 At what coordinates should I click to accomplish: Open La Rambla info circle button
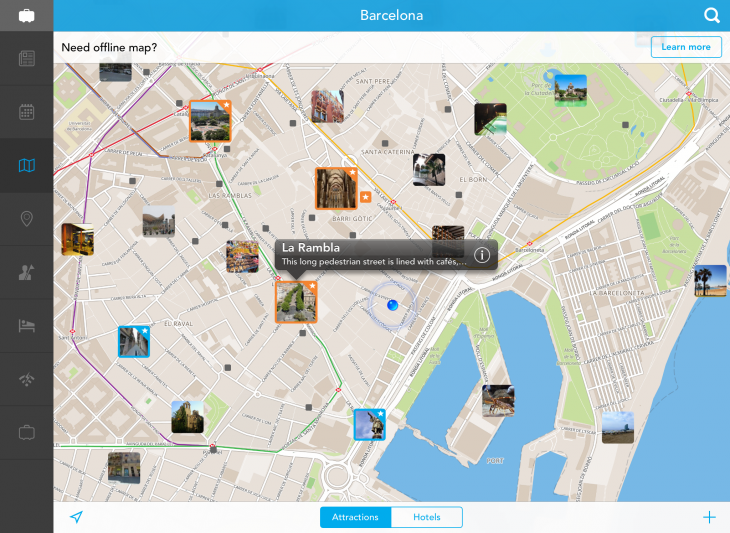(x=481, y=255)
